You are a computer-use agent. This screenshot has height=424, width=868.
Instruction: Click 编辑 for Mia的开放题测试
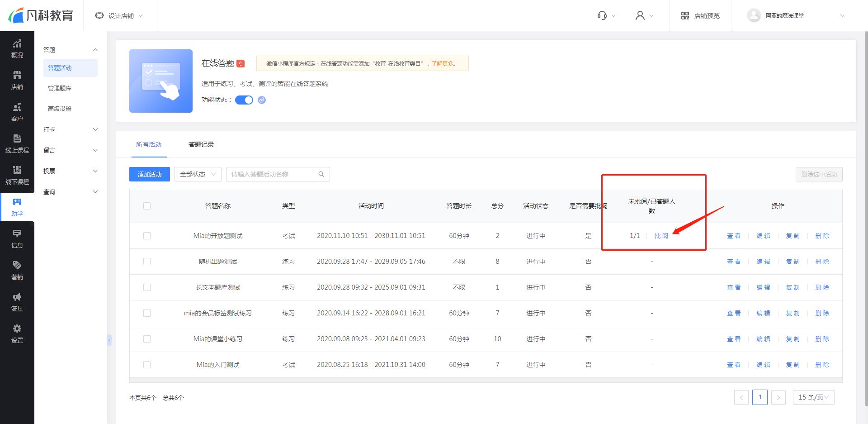click(763, 236)
